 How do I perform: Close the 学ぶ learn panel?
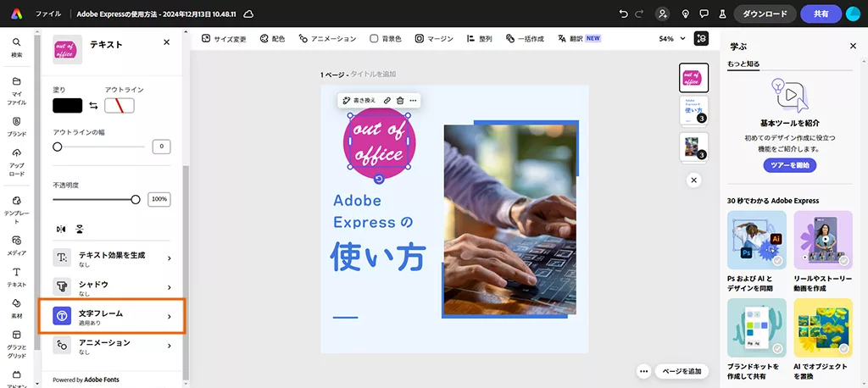(853, 46)
